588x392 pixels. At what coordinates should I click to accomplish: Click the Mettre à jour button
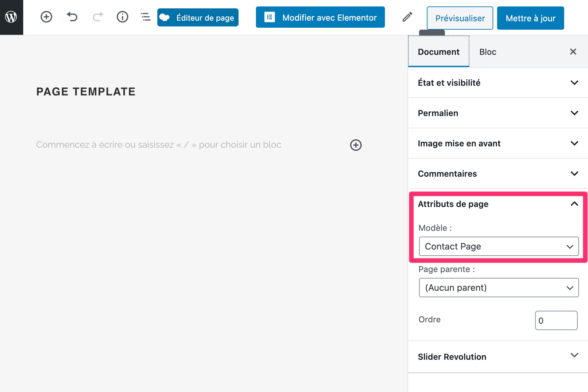pyautogui.click(x=530, y=18)
